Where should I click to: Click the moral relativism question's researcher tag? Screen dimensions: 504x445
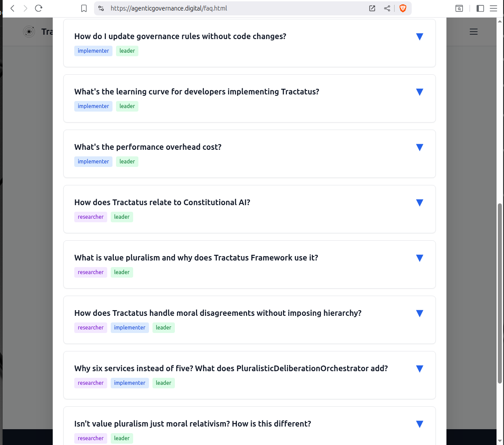pos(91,438)
